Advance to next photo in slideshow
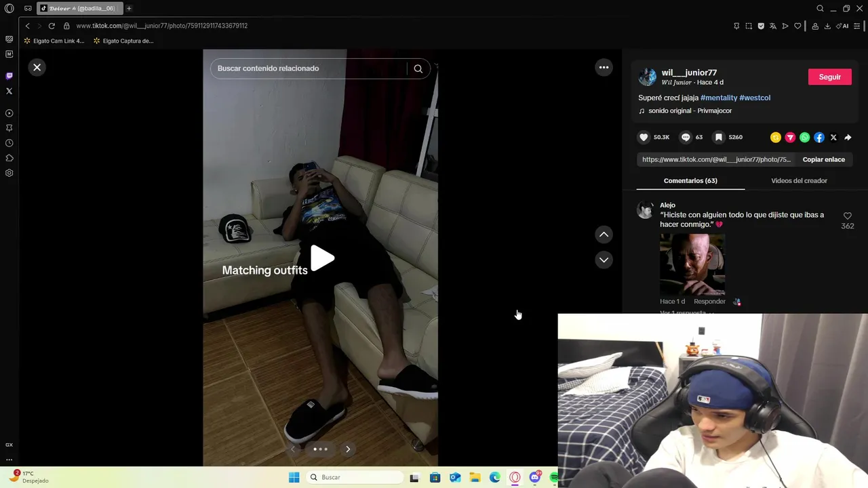This screenshot has width=868, height=488. (x=348, y=449)
